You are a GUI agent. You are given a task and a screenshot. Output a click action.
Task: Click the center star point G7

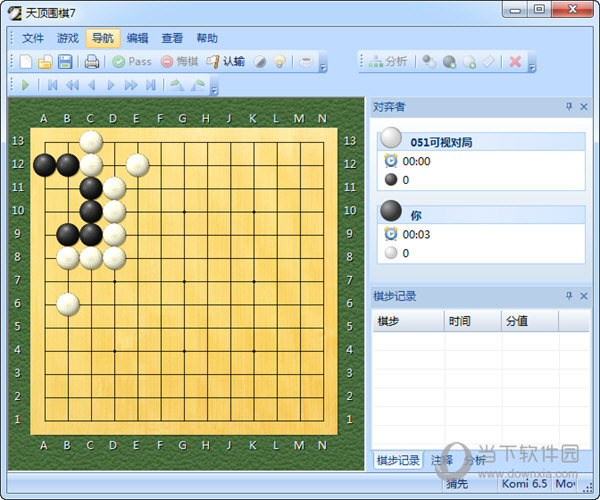[184, 282]
